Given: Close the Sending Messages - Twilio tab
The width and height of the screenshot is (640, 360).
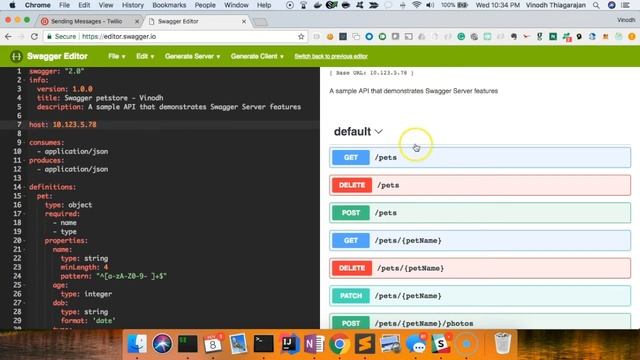Looking at the screenshot, I should tap(137, 21).
